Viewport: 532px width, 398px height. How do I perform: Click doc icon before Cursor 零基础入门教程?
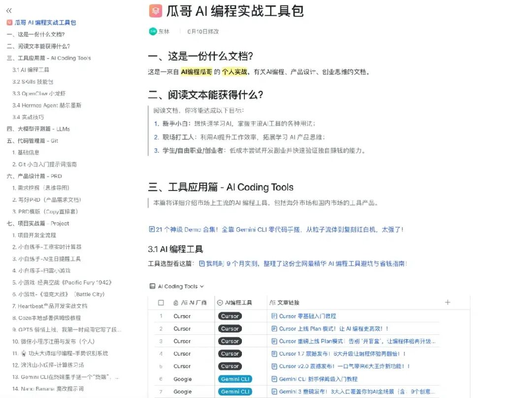click(274, 316)
